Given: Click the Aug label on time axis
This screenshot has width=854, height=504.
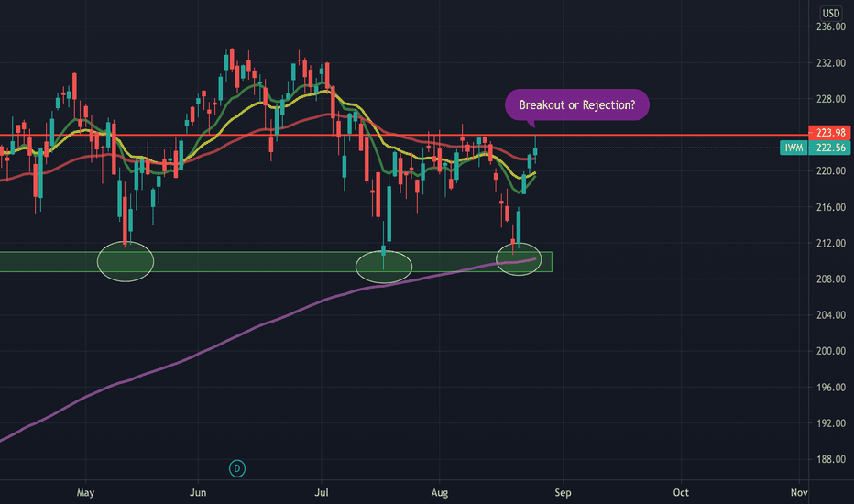Looking at the screenshot, I should (x=440, y=493).
